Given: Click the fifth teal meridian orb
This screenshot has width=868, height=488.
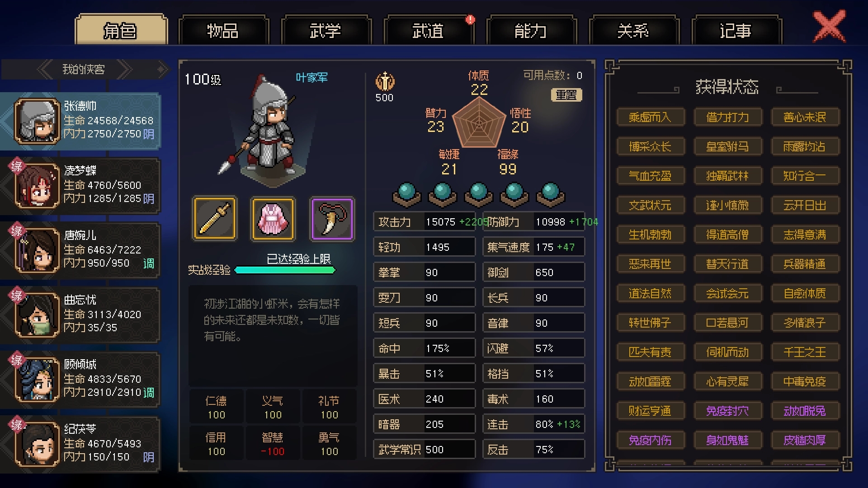Looking at the screenshot, I should (x=550, y=194).
